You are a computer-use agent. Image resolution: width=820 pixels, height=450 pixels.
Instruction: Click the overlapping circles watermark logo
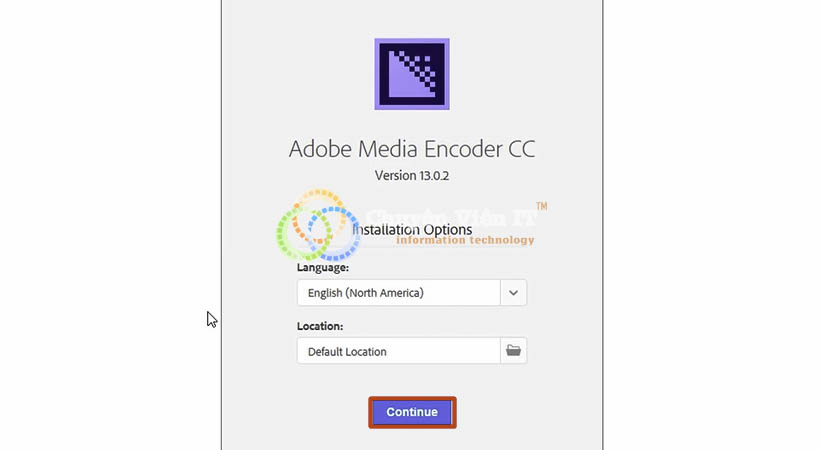tap(318, 225)
